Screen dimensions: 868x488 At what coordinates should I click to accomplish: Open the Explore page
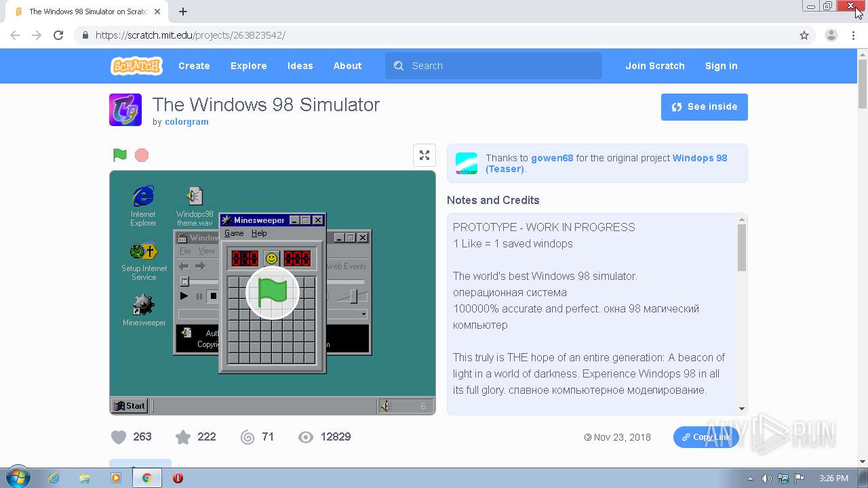[x=249, y=66]
